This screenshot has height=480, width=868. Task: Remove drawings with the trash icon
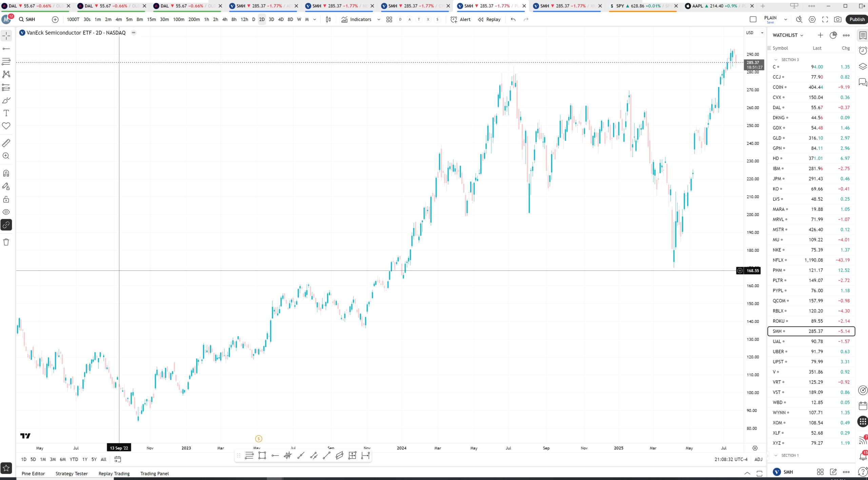click(x=6, y=242)
